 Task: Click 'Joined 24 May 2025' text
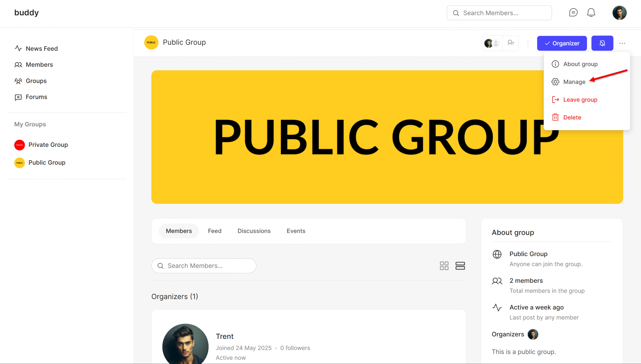coord(244,348)
